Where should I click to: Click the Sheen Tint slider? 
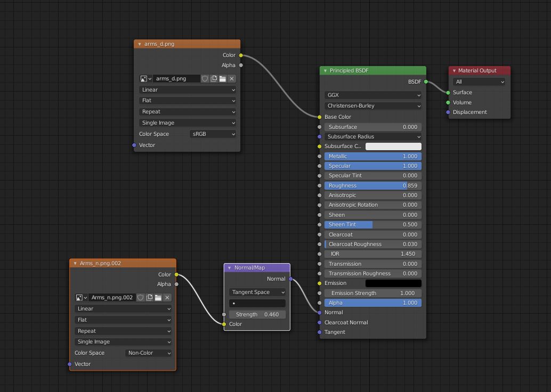373,224
